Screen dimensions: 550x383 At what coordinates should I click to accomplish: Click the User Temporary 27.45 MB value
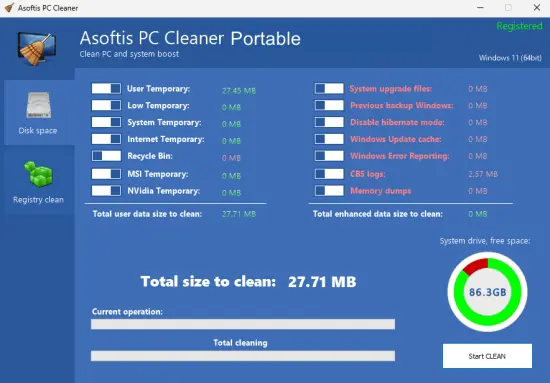(239, 91)
